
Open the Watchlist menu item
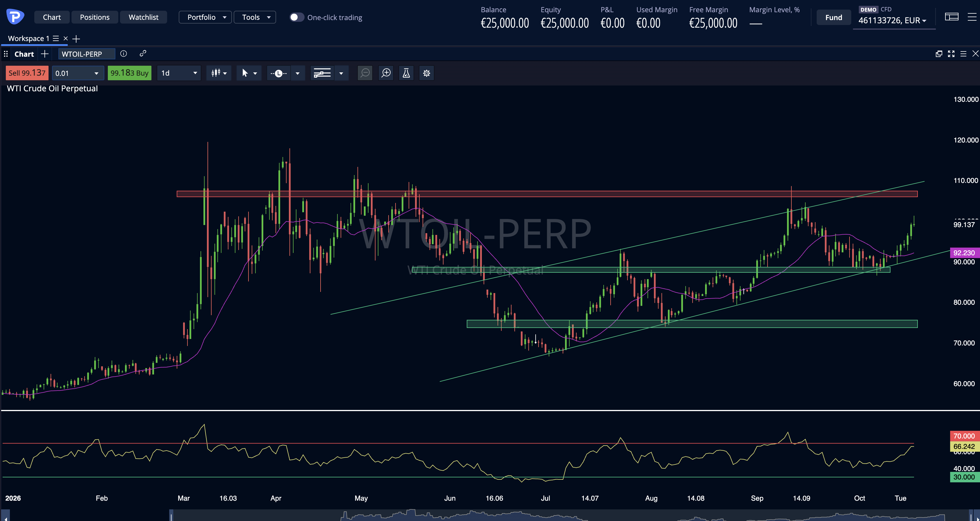[x=143, y=17]
